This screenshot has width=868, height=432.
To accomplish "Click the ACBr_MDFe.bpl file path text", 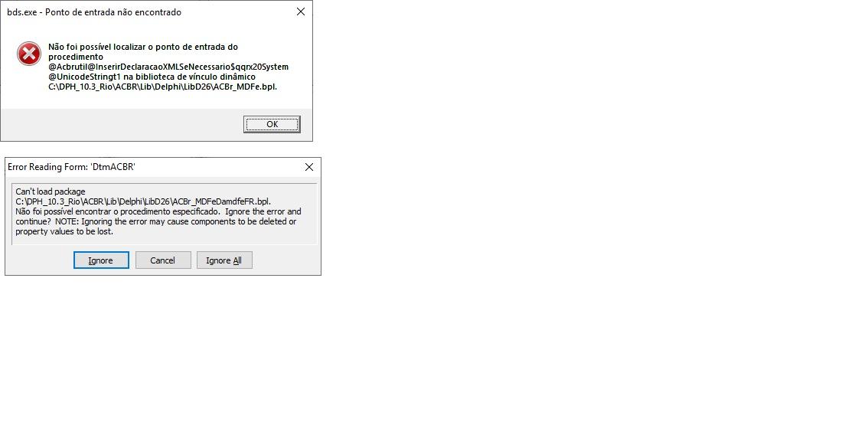I will tap(163, 87).
